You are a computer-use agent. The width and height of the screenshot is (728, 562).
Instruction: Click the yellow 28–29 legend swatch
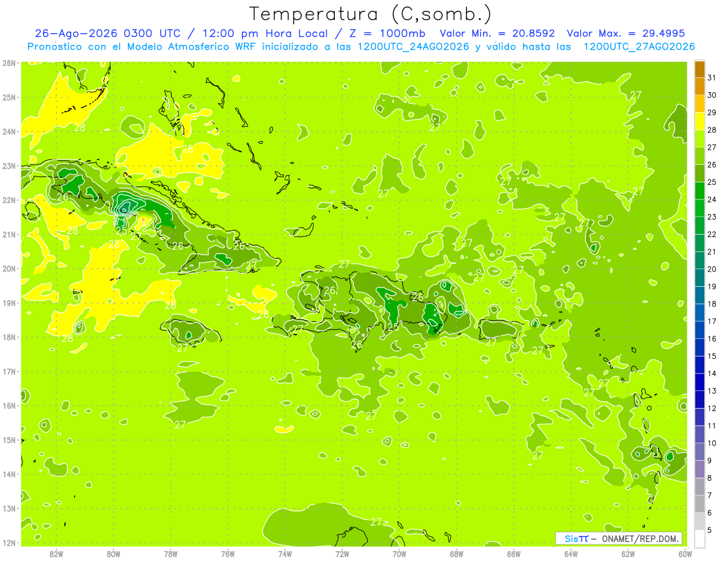[699, 121]
